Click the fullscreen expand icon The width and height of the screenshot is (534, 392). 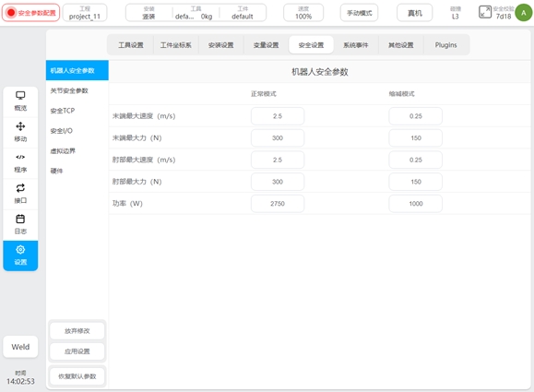coord(485,12)
